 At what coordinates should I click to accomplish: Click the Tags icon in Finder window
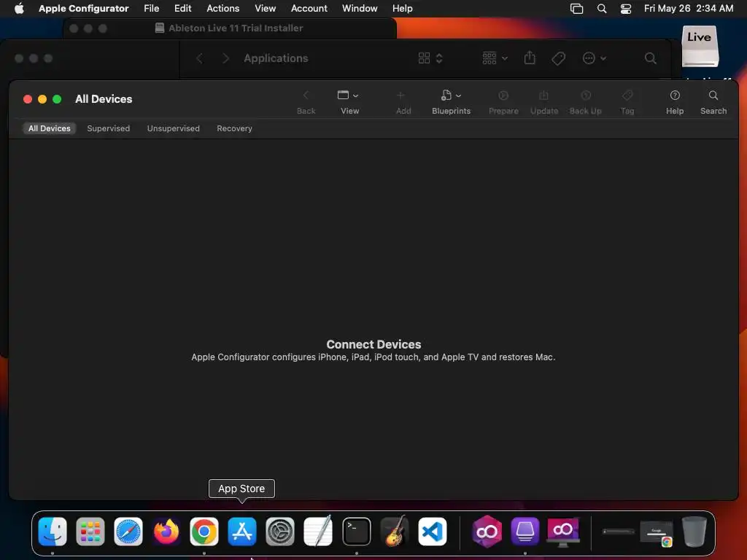pyautogui.click(x=558, y=58)
